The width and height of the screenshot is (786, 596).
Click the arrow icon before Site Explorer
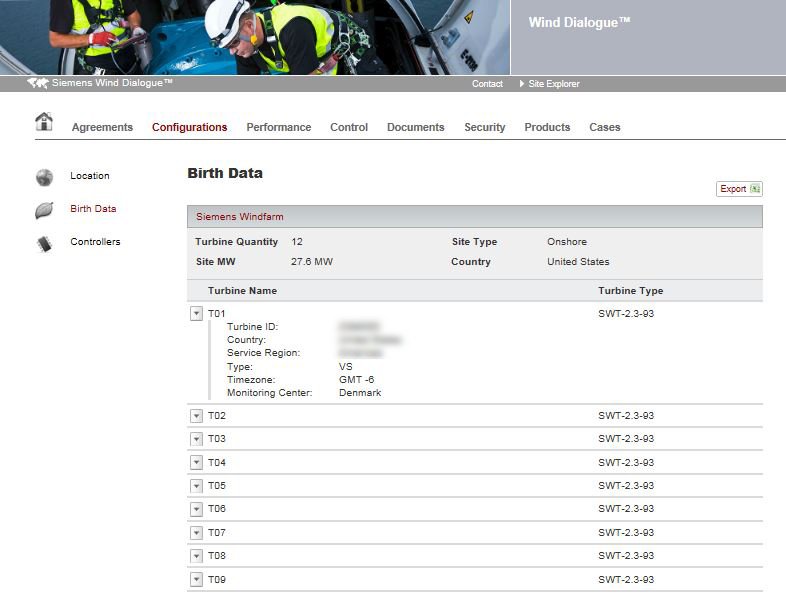[522, 84]
